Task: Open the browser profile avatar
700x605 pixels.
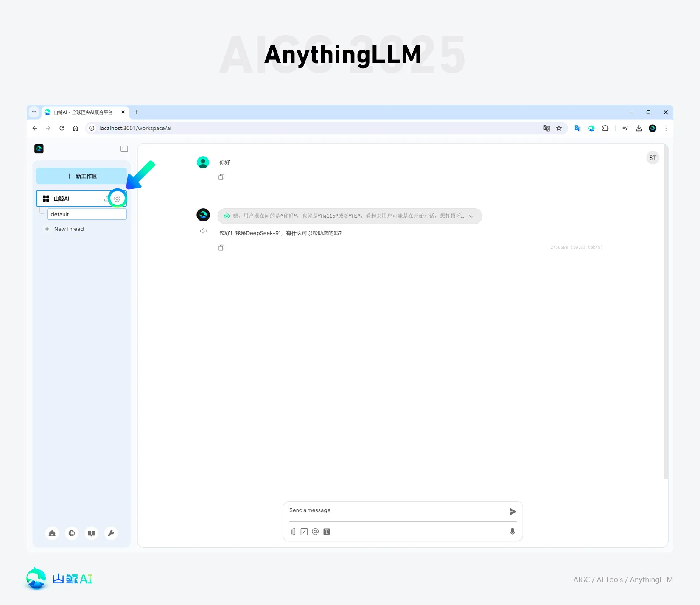Action: click(652, 128)
